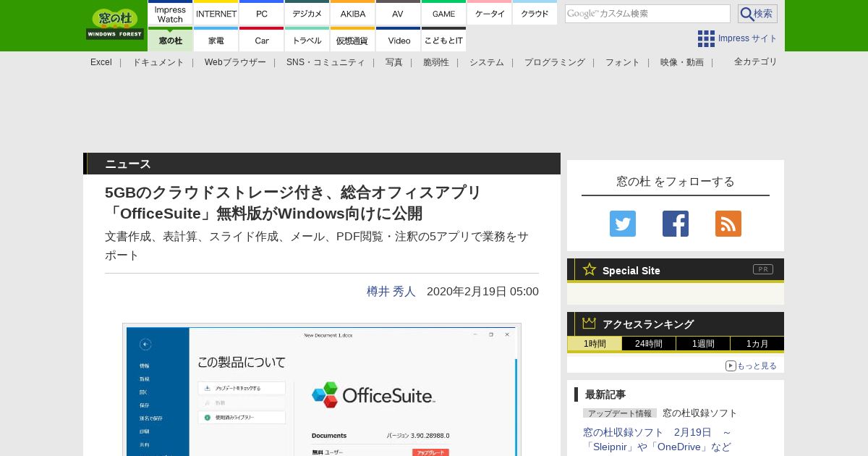
Task: Click the magnifier 検索 search button
Action: 757,14
